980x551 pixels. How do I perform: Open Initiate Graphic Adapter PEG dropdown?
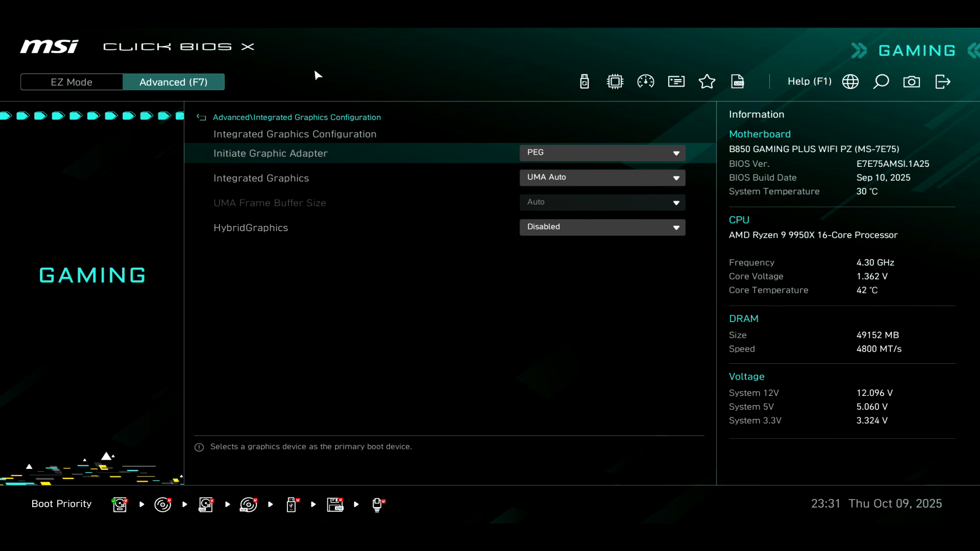coord(602,153)
